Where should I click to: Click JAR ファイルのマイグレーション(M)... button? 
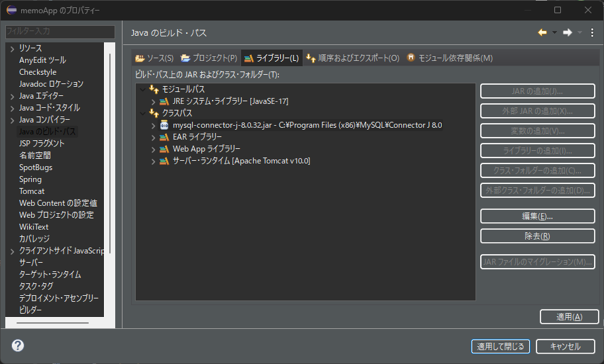click(537, 261)
